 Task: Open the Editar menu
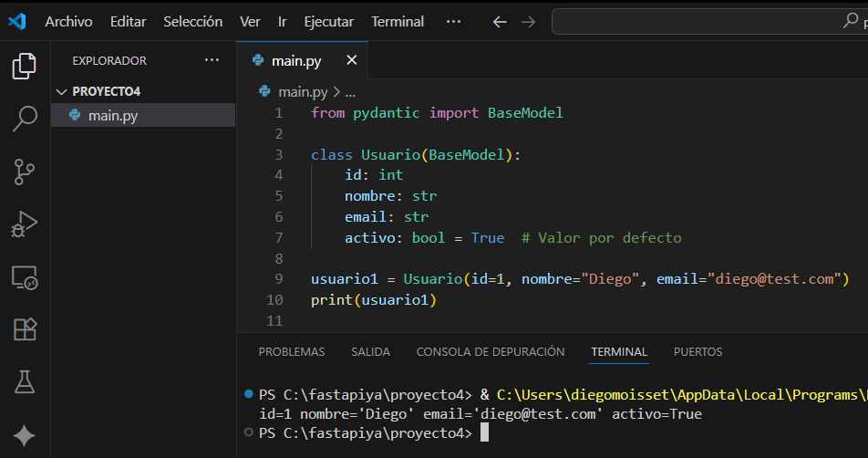128,22
